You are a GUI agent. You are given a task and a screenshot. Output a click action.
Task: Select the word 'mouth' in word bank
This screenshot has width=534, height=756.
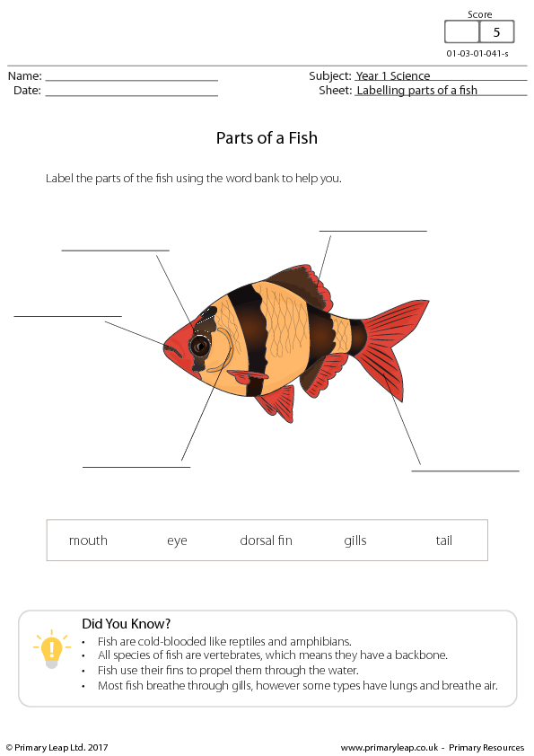[x=88, y=541]
